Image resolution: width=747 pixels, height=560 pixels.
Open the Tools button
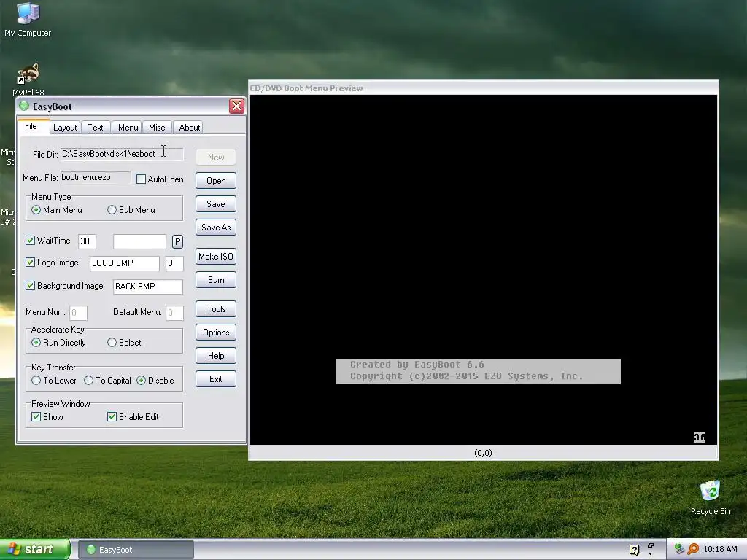(x=216, y=309)
